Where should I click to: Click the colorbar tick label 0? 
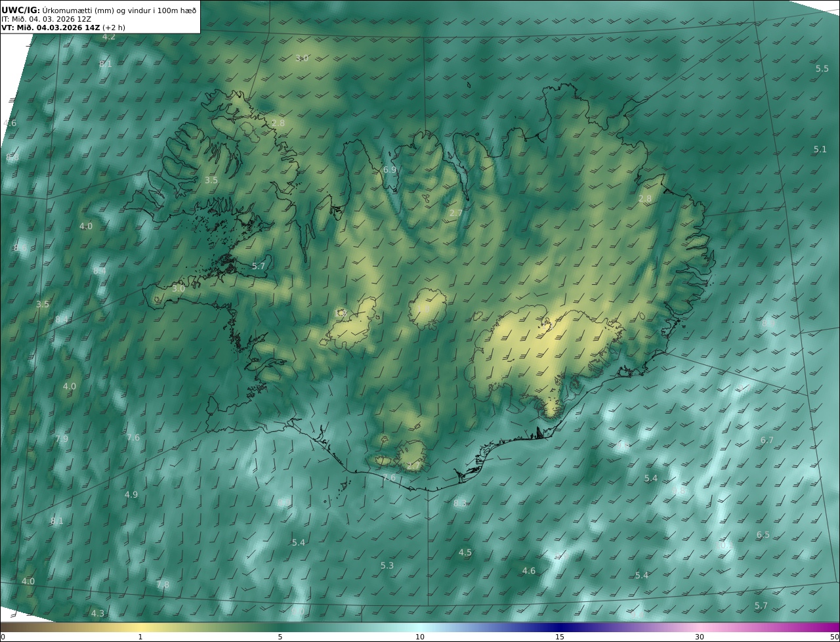(3, 637)
